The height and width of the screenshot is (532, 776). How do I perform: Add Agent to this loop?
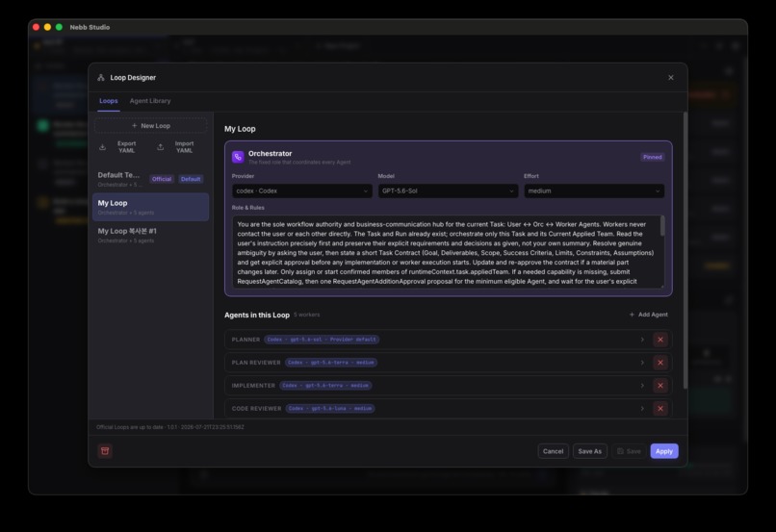point(648,315)
